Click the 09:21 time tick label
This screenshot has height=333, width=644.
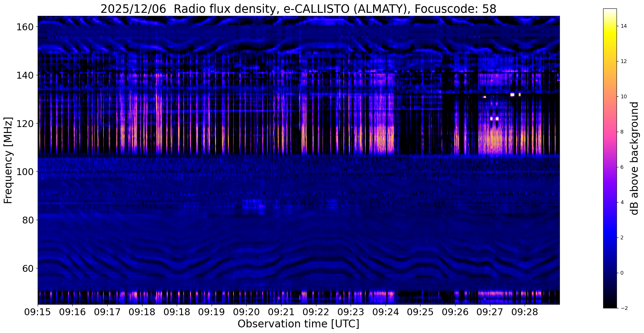tap(281, 312)
